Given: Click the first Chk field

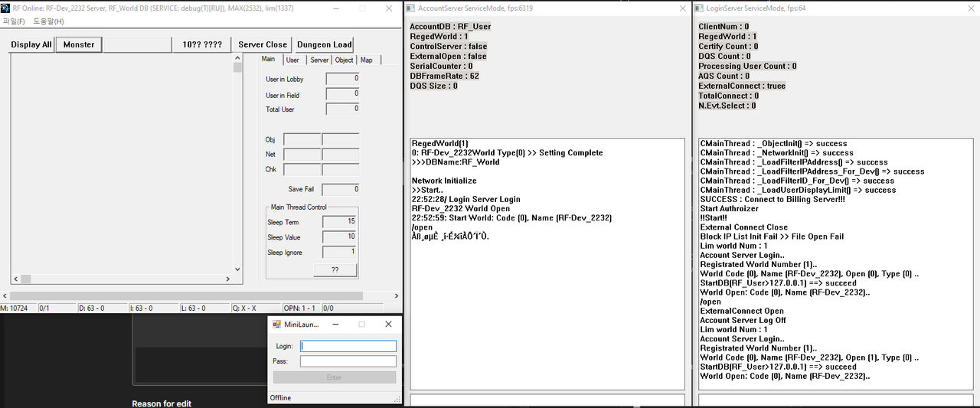Looking at the screenshot, I should (302, 169).
